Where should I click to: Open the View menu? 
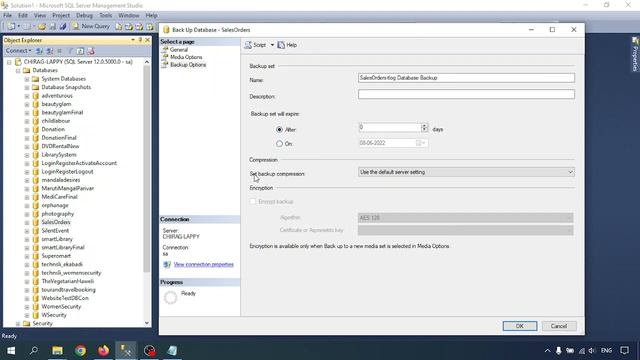click(40, 16)
